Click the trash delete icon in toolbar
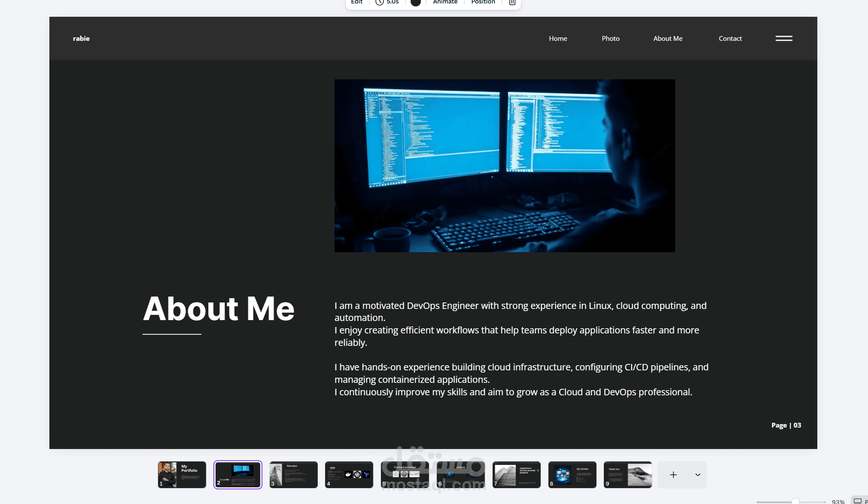This screenshot has width=868, height=504. 512,2
